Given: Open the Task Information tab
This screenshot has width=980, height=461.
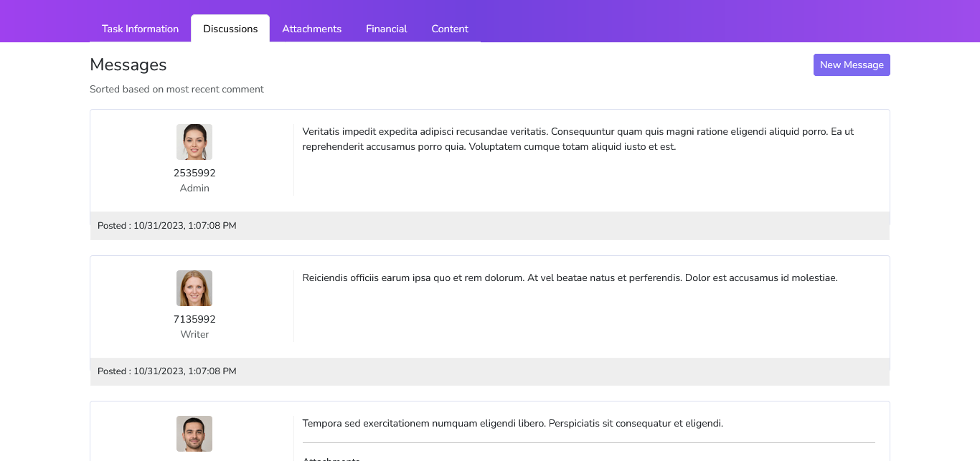Looking at the screenshot, I should coord(140,29).
